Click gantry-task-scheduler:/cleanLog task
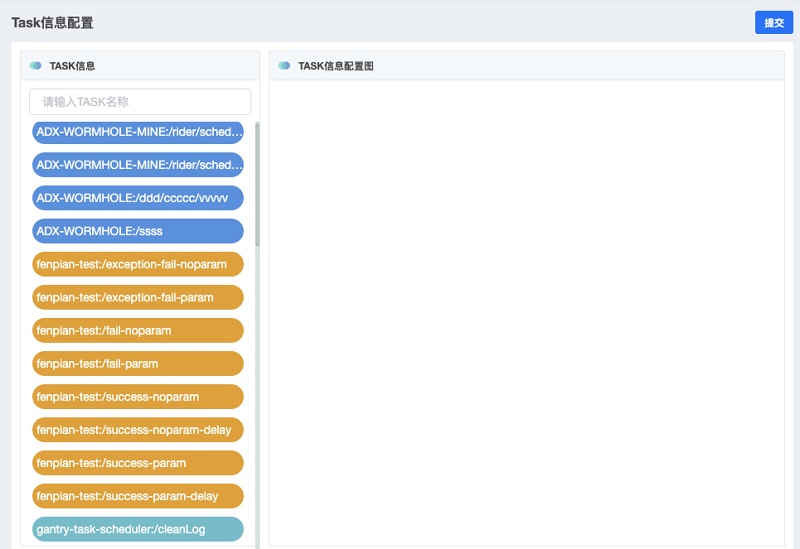 pos(138,529)
